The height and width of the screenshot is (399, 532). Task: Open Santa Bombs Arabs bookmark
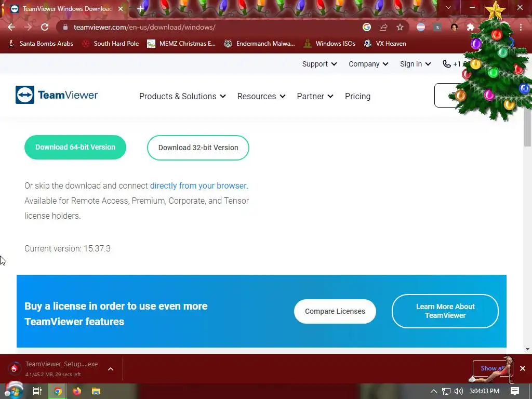(41, 44)
